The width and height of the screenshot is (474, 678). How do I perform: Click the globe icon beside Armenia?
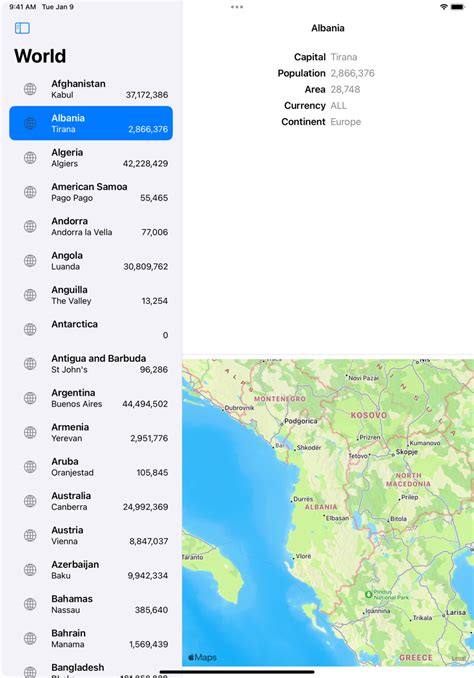30,432
